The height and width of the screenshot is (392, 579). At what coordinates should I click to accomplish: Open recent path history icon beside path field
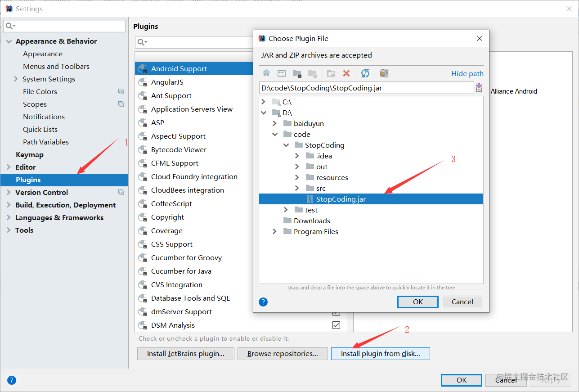(479, 88)
